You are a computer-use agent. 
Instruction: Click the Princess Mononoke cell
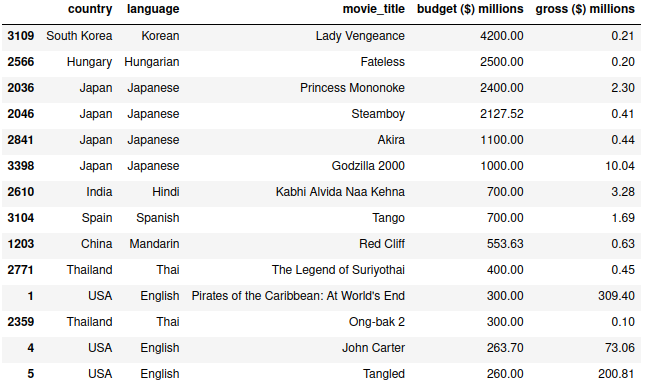coord(352,88)
